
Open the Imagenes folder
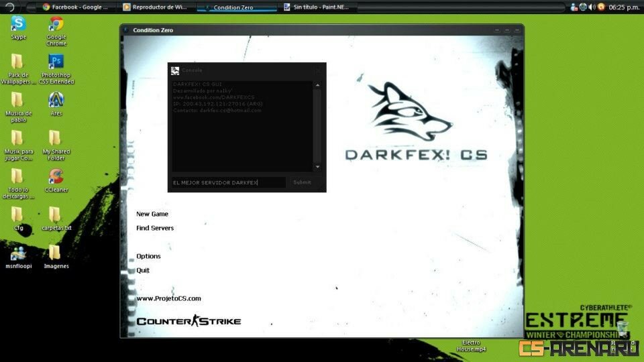(x=56, y=253)
